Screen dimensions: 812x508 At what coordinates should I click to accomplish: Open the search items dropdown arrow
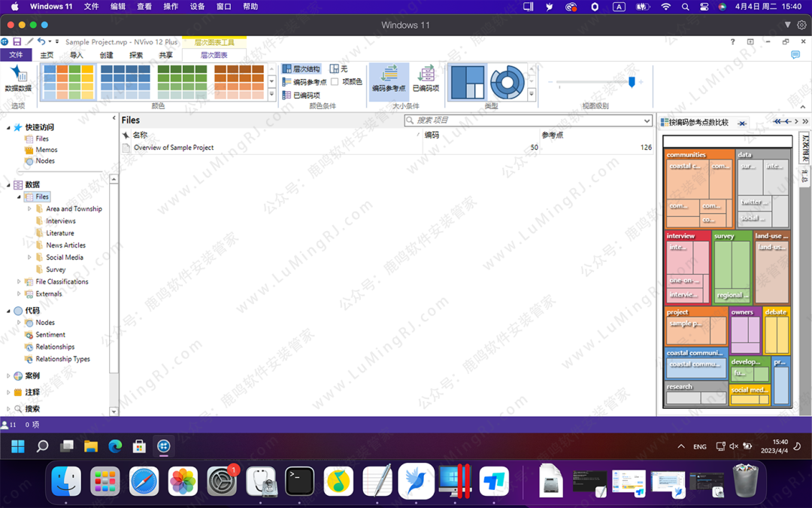647,120
